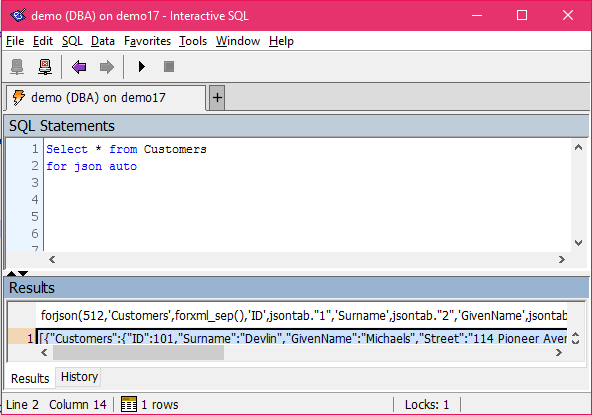Image resolution: width=592 pixels, height=415 pixels.
Task: Open the Data menu
Action: coord(103,41)
